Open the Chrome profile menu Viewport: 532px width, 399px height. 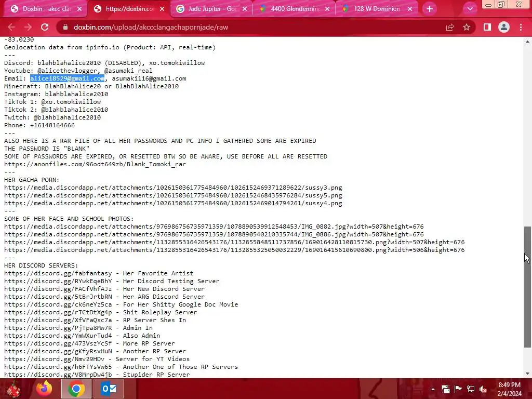coord(504,27)
